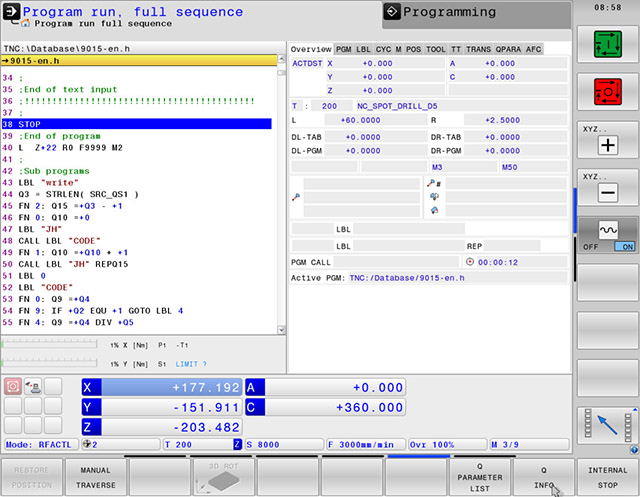Image resolution: width=640 pixels, height=497 pixels.
Task: Click the 3D ROT soft key
Action: click(x=223, y=477)
